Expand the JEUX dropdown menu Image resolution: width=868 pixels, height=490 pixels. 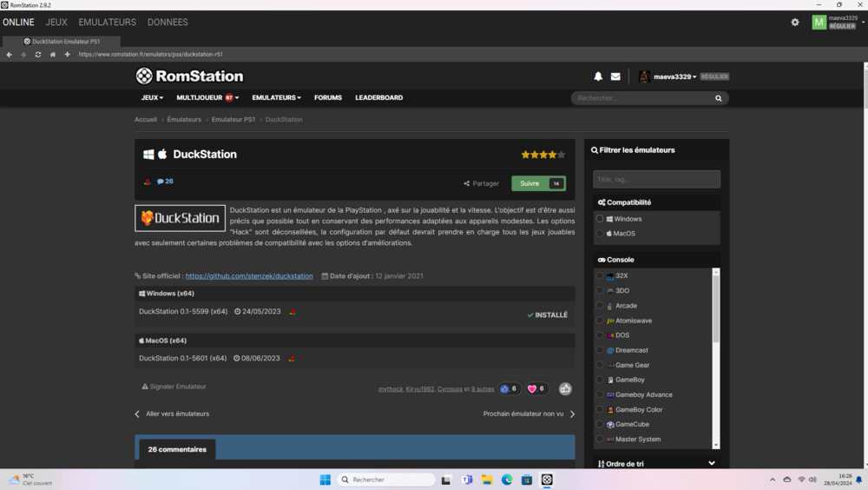[152, 98]
